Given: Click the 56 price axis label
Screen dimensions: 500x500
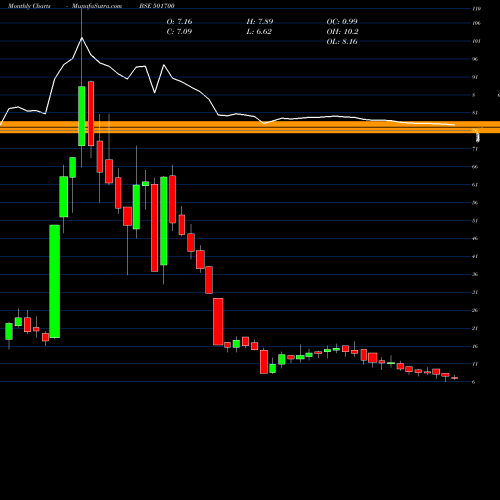Looking at the screenshot, I should click(475, 203).
